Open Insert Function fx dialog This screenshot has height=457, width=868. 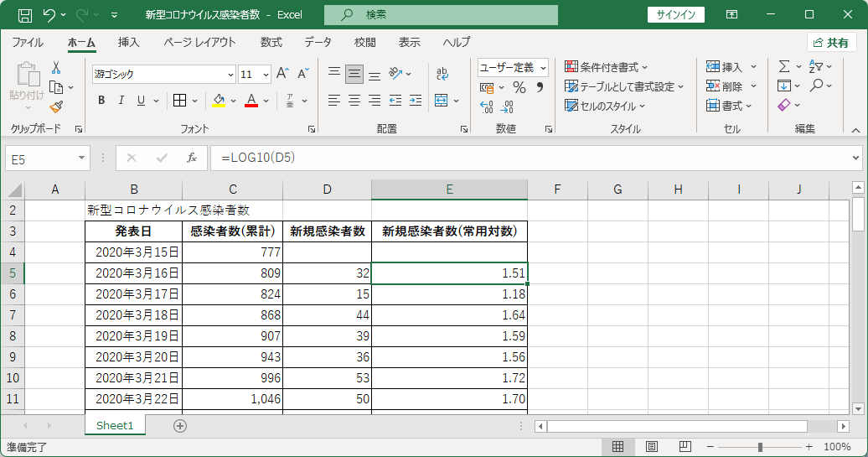(x=192, y=158)
